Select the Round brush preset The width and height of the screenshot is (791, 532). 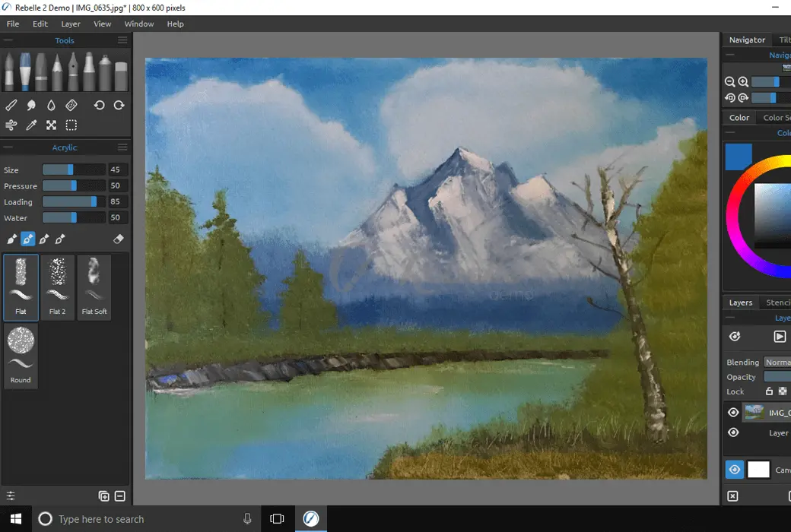[x=21, y=356]
